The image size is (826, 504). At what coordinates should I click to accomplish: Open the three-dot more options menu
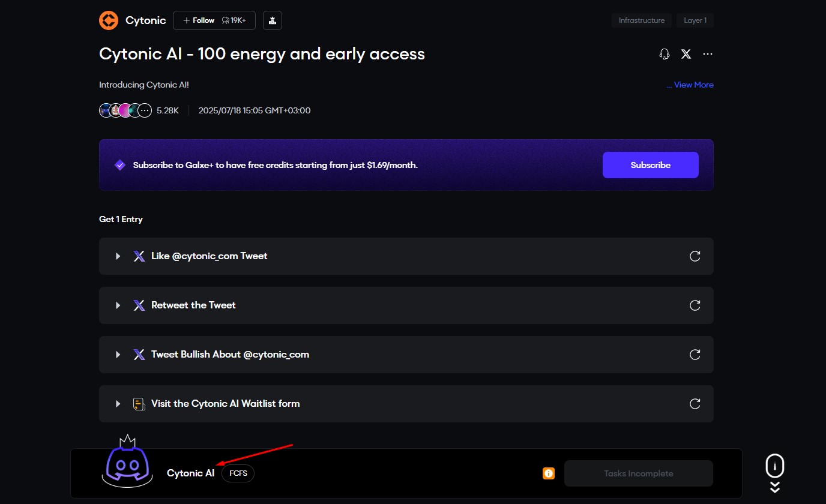pyautogui.click(x=708, y=54)
